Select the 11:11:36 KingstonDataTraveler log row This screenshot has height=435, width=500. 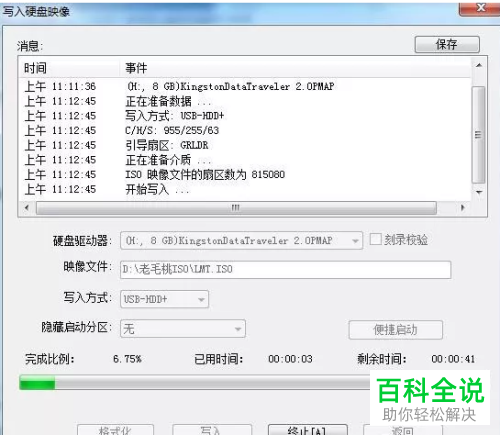(x=245, y=86)
